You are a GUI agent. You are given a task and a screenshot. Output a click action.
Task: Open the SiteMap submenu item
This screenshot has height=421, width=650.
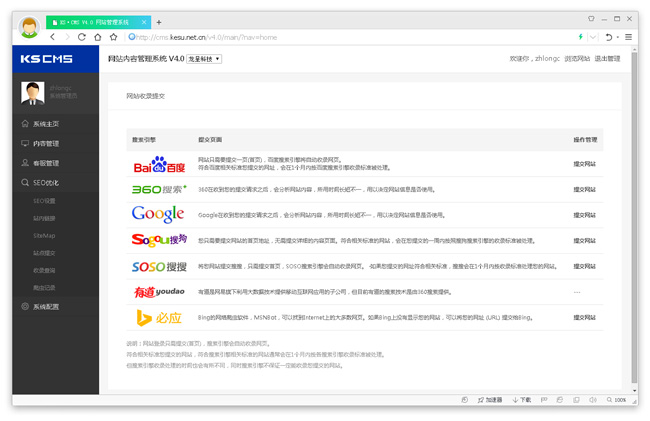[44, 236]
